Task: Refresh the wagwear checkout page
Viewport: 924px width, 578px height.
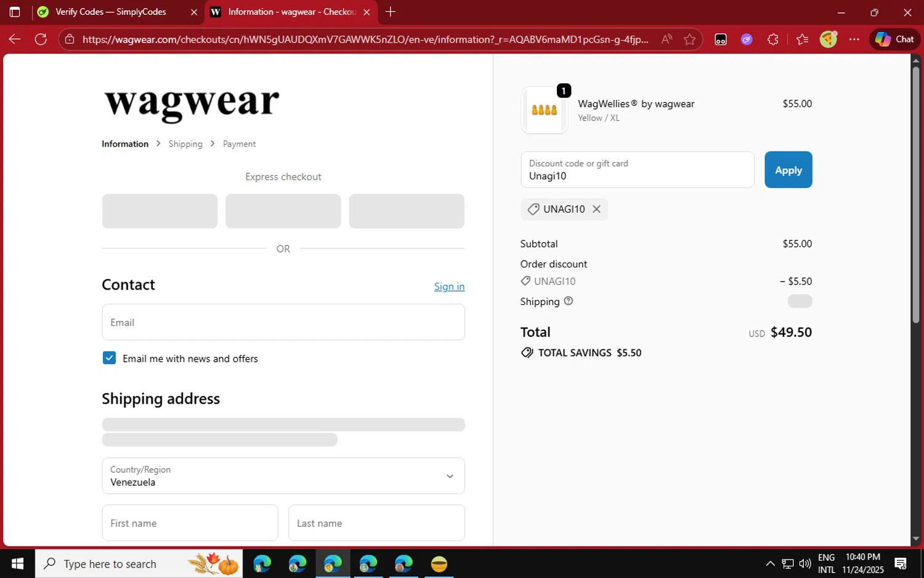Action: click(x=41, y=39)
